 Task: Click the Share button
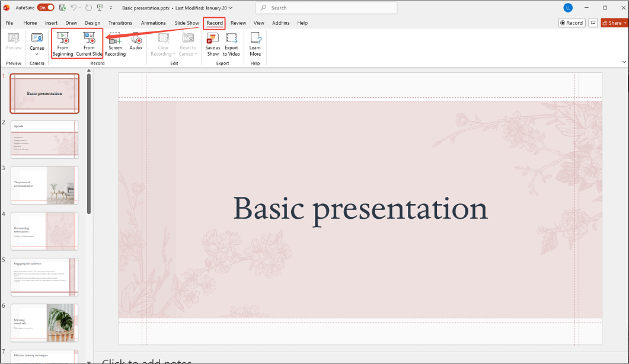(613, 23)
